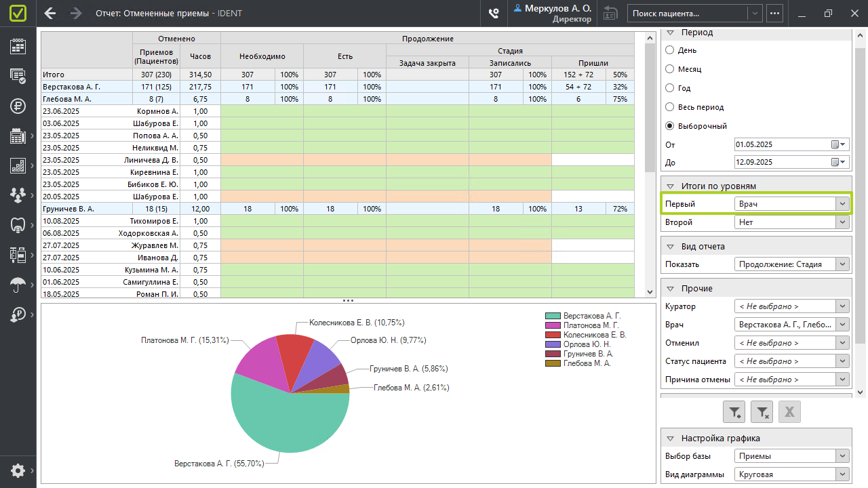Select the "День" period radio button
868x488 pixels.
(x=670, y=50)
